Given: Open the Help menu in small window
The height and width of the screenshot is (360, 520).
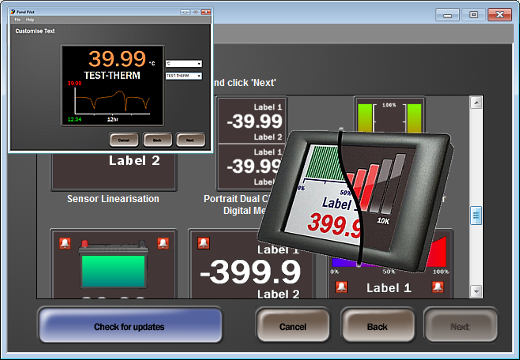Looking at the screenshot, I should (30, 20).
